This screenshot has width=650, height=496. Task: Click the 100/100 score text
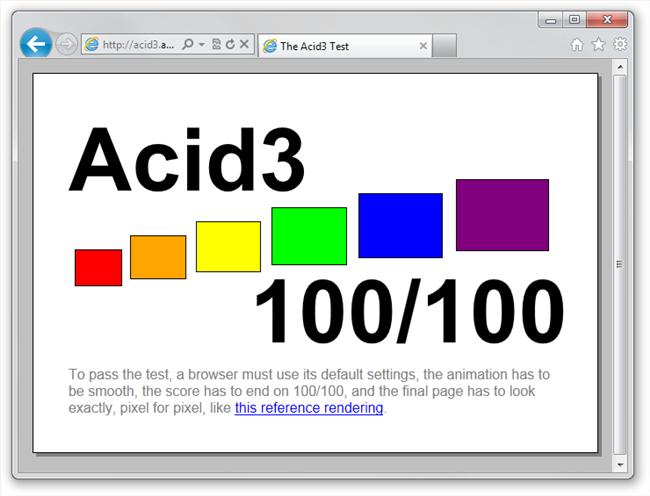coord(410,311)
